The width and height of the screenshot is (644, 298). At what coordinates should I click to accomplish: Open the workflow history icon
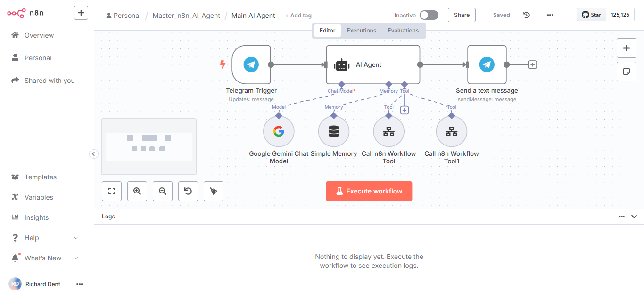[x=527, y=15]
